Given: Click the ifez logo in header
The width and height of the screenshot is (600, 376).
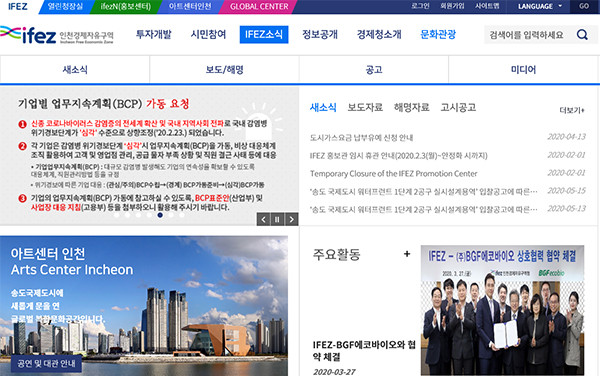Looking at the screenshot, I should point(57,35).
